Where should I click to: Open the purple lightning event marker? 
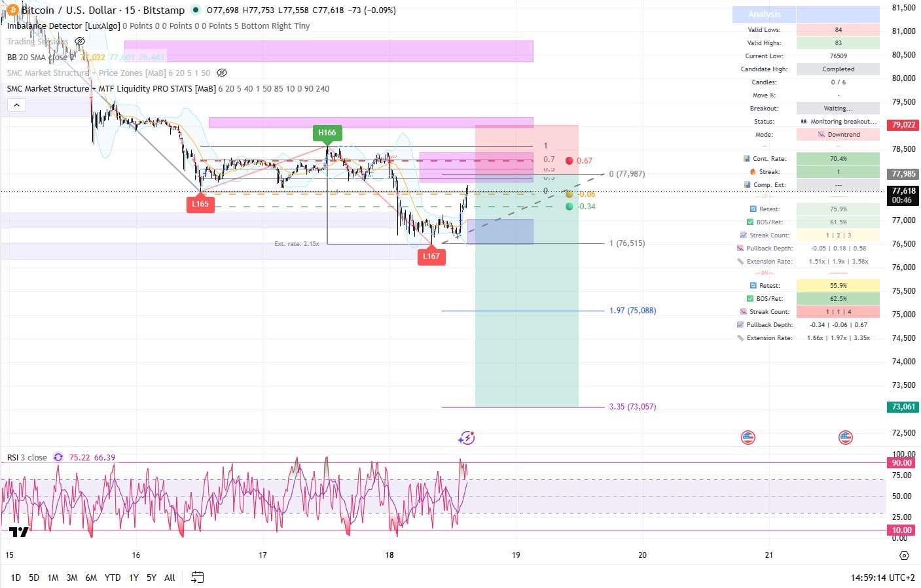coord(467,438)
